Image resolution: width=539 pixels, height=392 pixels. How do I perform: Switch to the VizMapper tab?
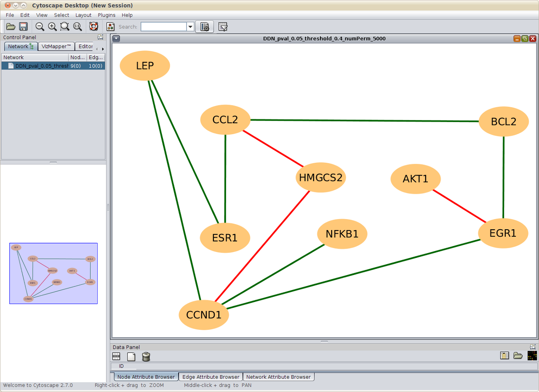tap(56, 46)
